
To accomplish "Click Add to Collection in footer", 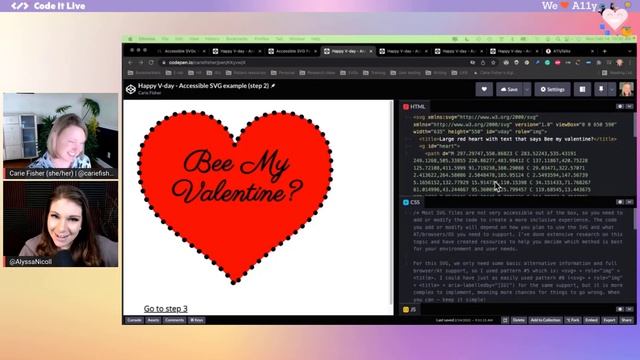I will click(545, 320).
